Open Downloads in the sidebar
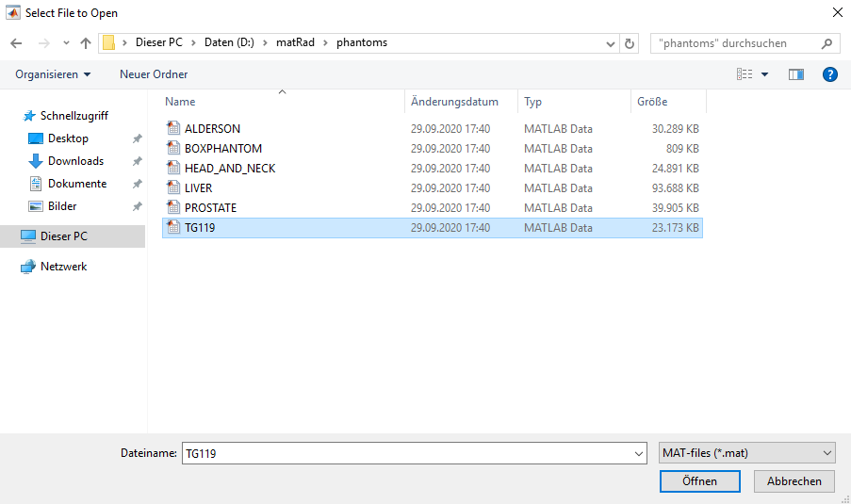The image size is (851, 504). (75, 161)
